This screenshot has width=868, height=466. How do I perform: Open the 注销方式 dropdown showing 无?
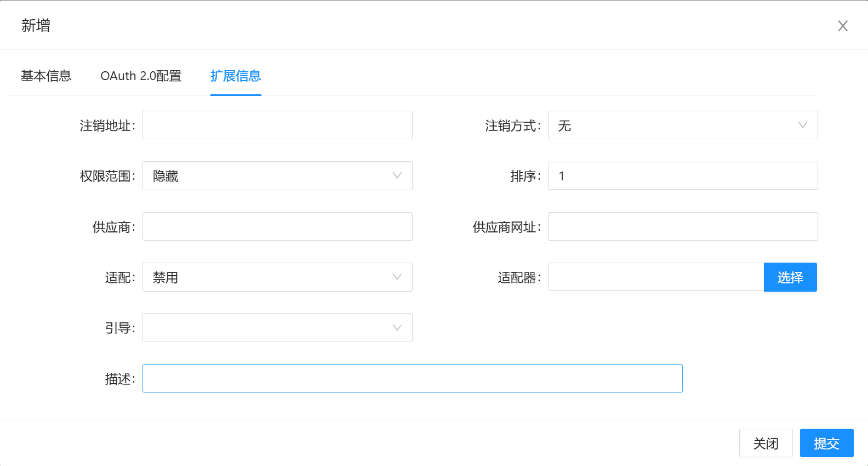point(674,125)
